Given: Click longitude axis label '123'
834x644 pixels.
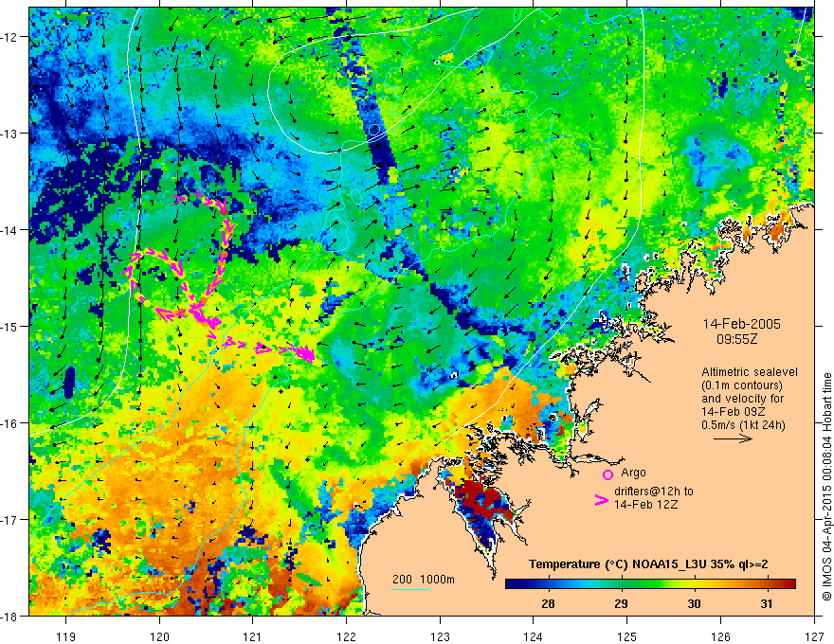Looking at the screenshot, I should click(440, 637).
